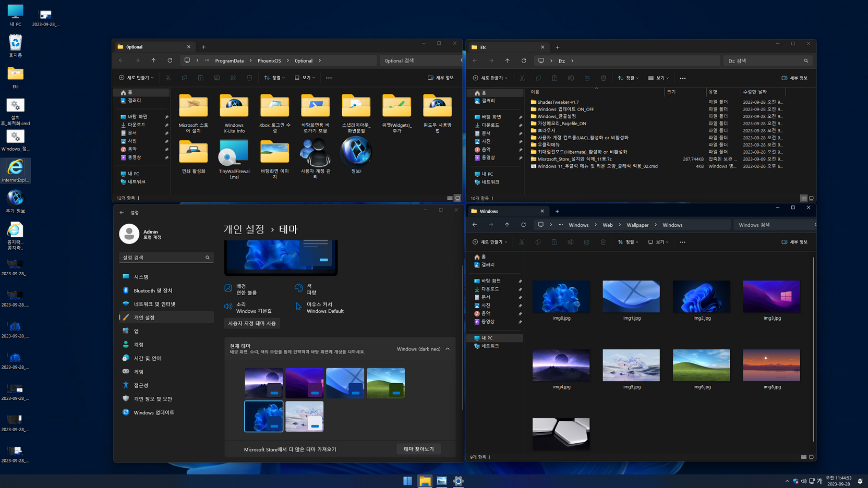Viewport: 868px width, 488px height.
Task: Open 보기 dropdown in Optional window
Action: [305, 78]
